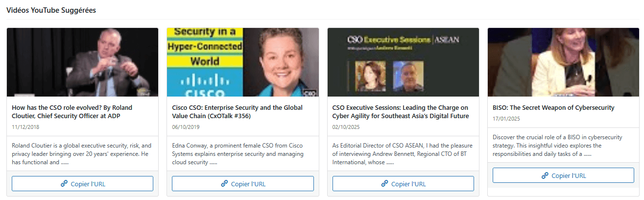
Task: Open the CSO Executive Sessions ASEAN thumbnail
Action: click(403, 62)
